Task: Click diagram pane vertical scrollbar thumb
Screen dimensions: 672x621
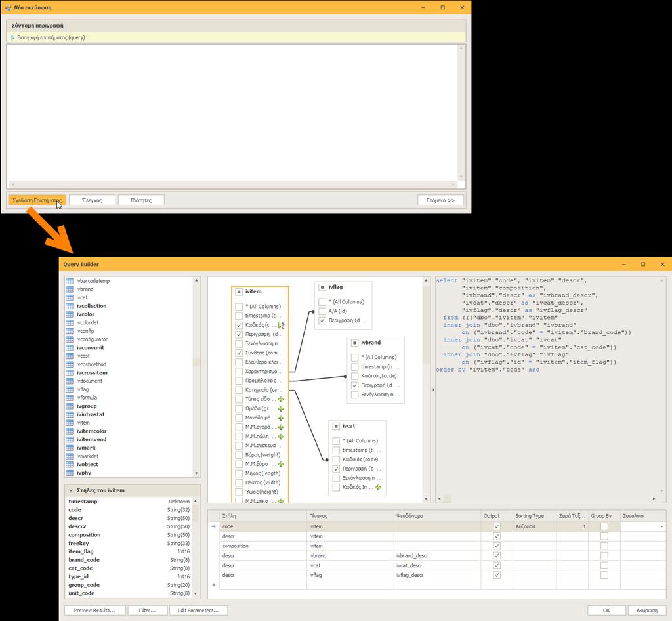Action: click(426, 324)
